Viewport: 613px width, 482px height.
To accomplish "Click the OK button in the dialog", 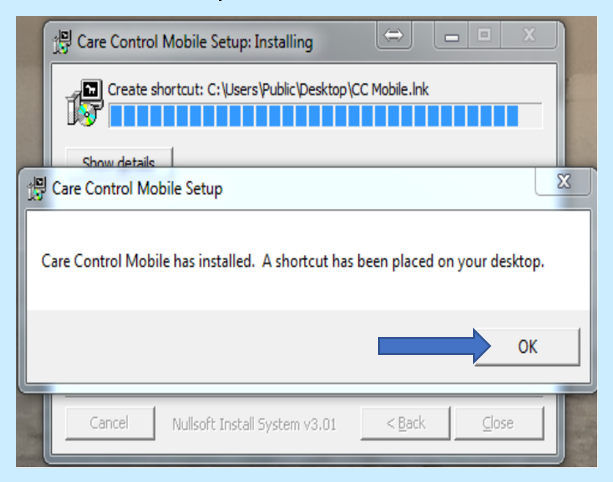I will coord(527,347).
